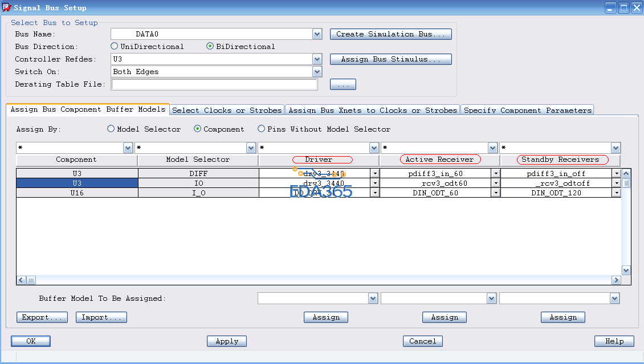Open Active Receiver dropdown for DIN_ODT_60
644x364 pixels.
coord(496,193)
